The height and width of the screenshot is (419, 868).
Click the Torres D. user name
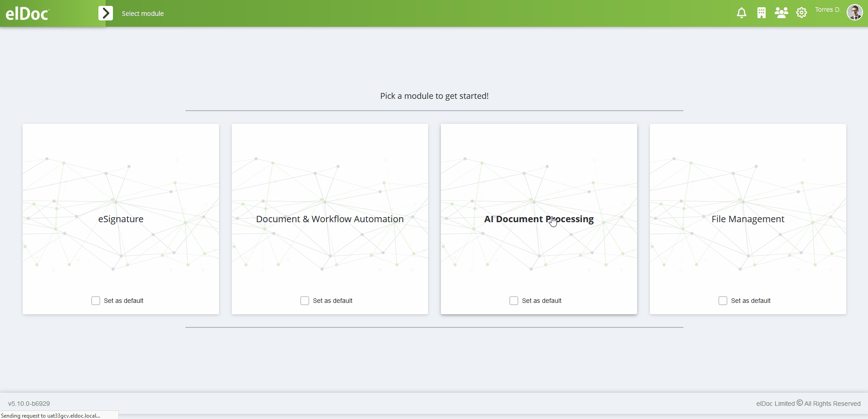click(x=828, y=10)
